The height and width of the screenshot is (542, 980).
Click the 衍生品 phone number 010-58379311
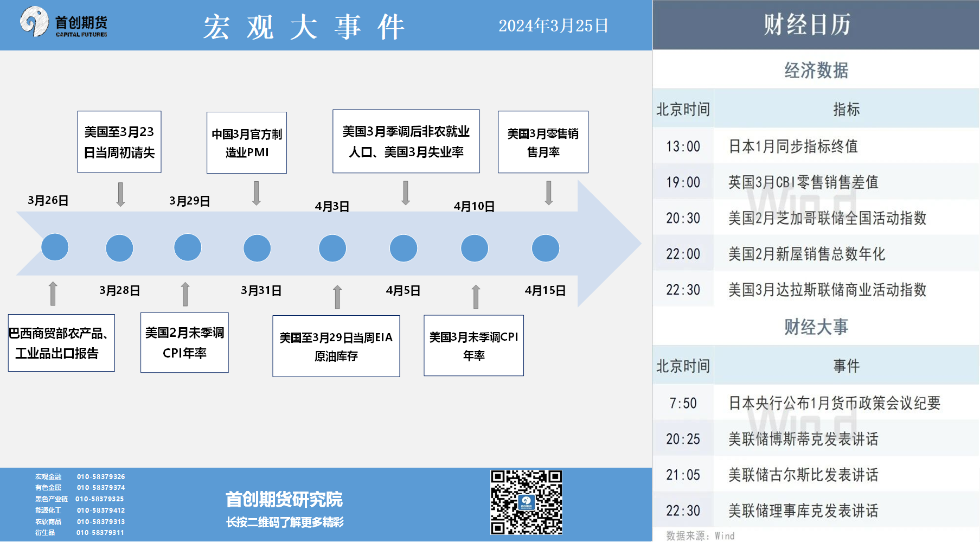(x=100, y=532)
